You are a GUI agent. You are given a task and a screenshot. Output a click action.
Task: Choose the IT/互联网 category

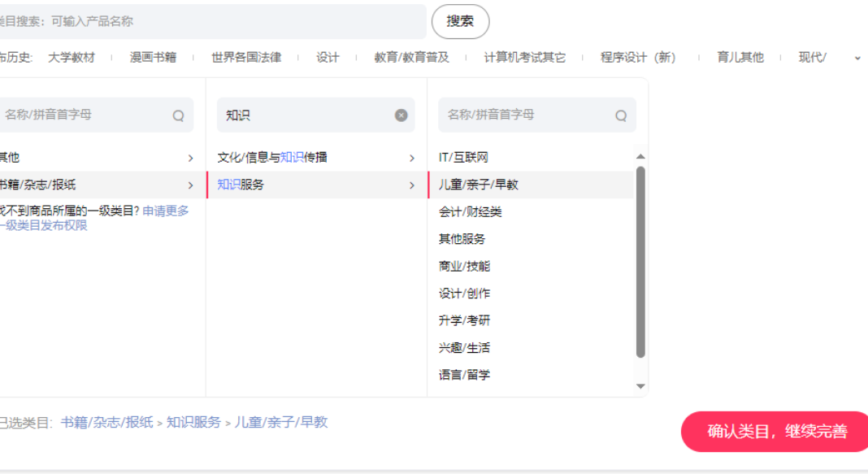(463, 158)
